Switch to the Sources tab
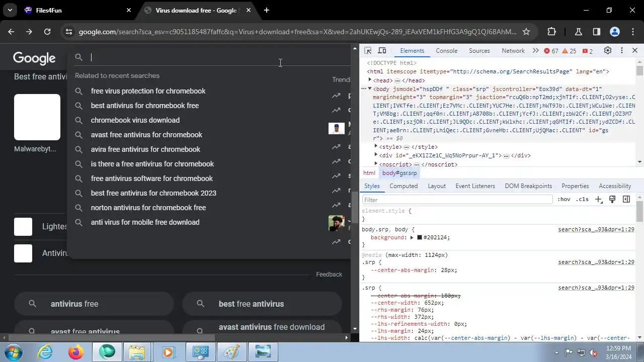The height and width of the screenshot is (362, 644). (479, 51)
